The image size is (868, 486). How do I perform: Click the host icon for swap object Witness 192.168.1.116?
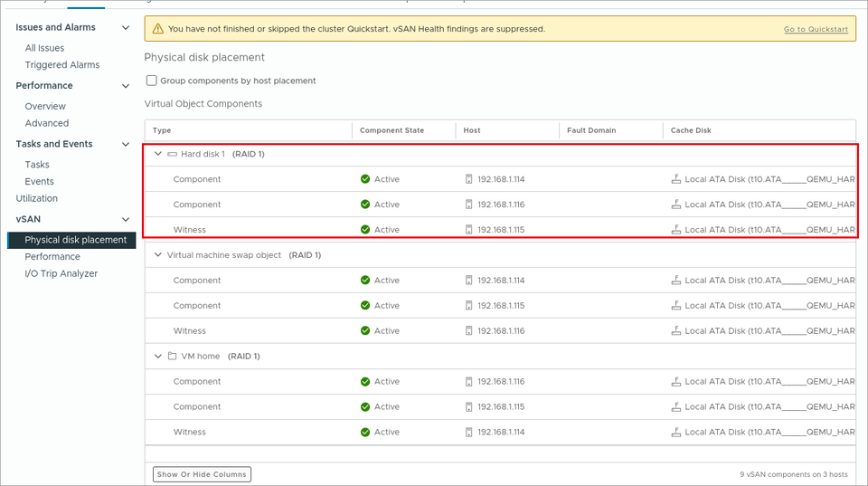pyautogui.click(x=469, y=331)
